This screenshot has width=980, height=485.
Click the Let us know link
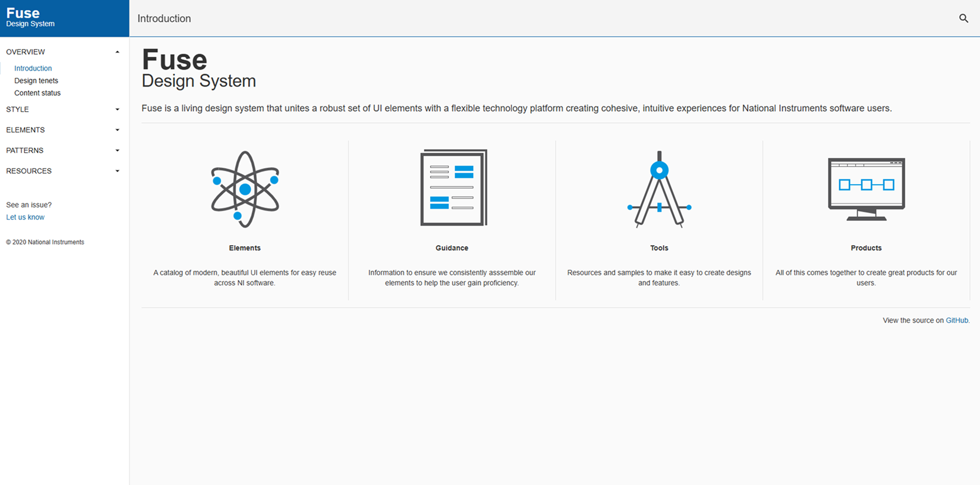pos(25,217)
